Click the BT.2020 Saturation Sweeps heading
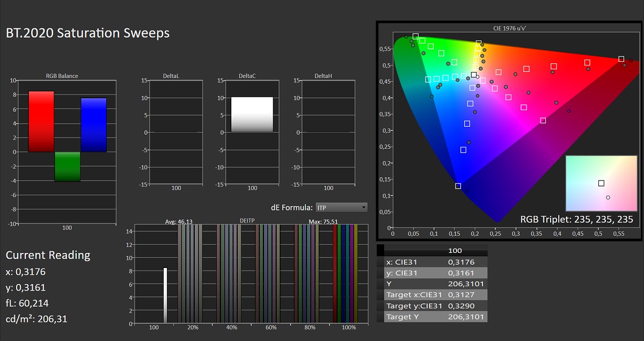644x341 pixels. coord(87,33)
